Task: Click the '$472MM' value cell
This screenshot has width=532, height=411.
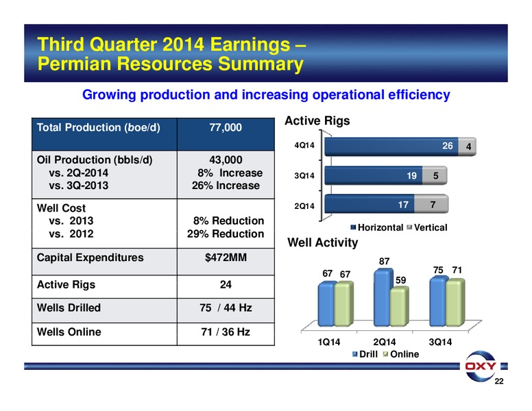Action: [x=226, y=262]
